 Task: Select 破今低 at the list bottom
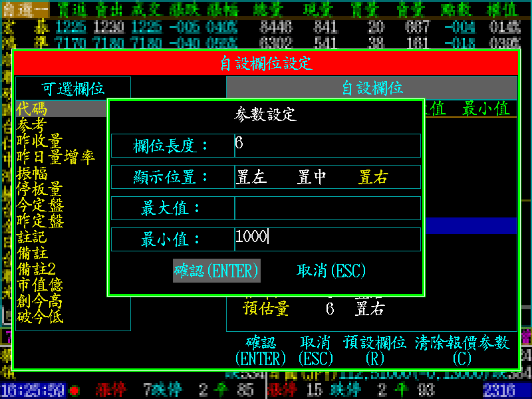[x=40, y=317]
